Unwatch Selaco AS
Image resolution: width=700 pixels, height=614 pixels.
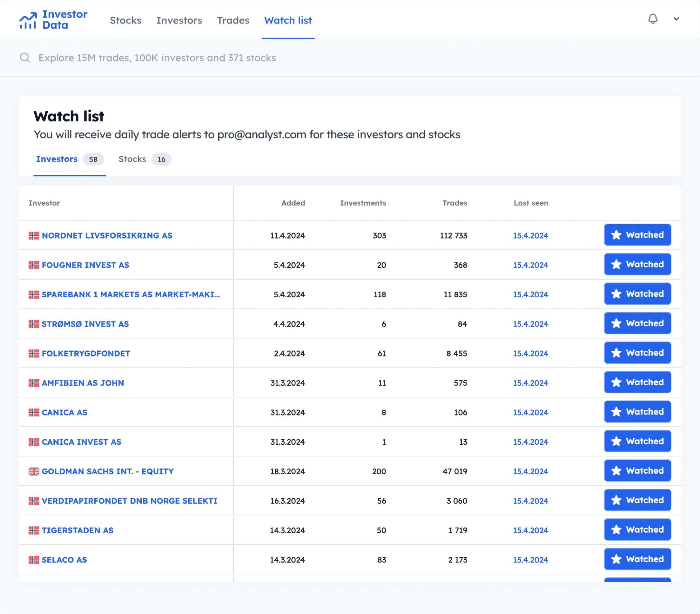(637, 559)
